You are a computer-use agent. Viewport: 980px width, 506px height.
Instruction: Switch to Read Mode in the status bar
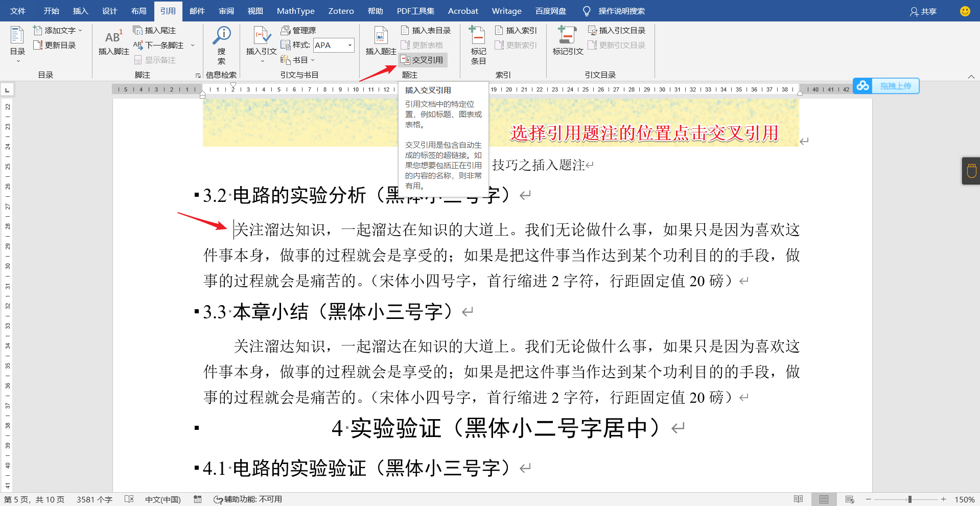click(x=799, y=499)
